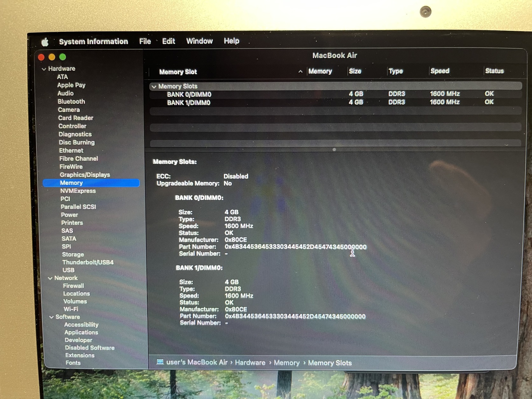Select the highlighted Memory sidebar item
The width and height of the screenshot is (532, 399).
(91, 183)
